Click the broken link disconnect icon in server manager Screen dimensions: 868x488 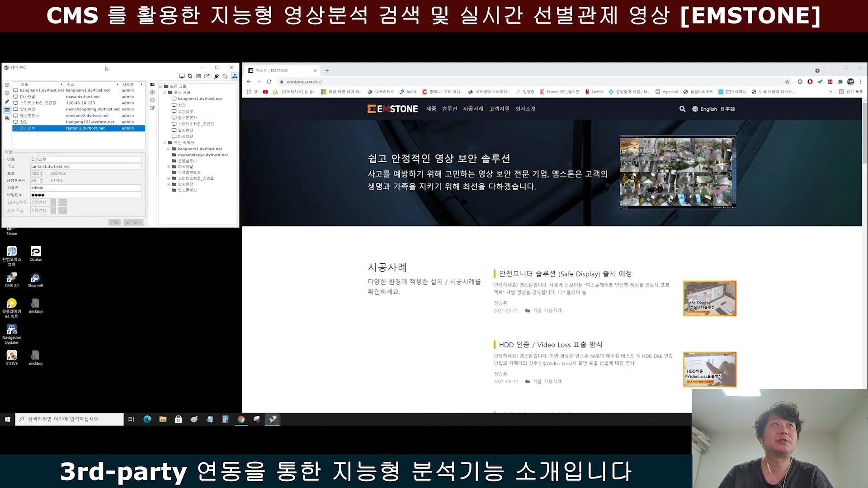[x=225, y=76]
